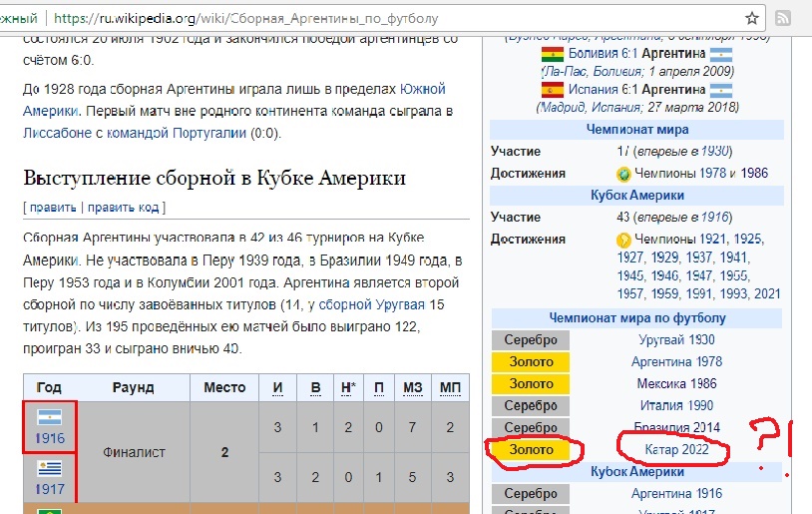Click the Н* column header abbreviation
812x514 pixels.
coord(348,388)
